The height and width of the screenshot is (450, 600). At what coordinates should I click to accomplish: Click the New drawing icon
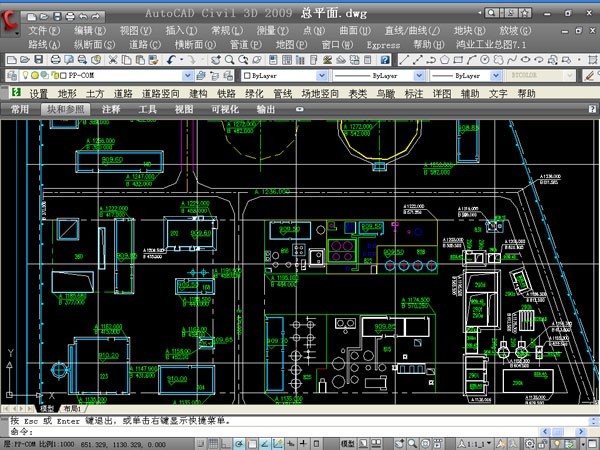coord(11,60)
